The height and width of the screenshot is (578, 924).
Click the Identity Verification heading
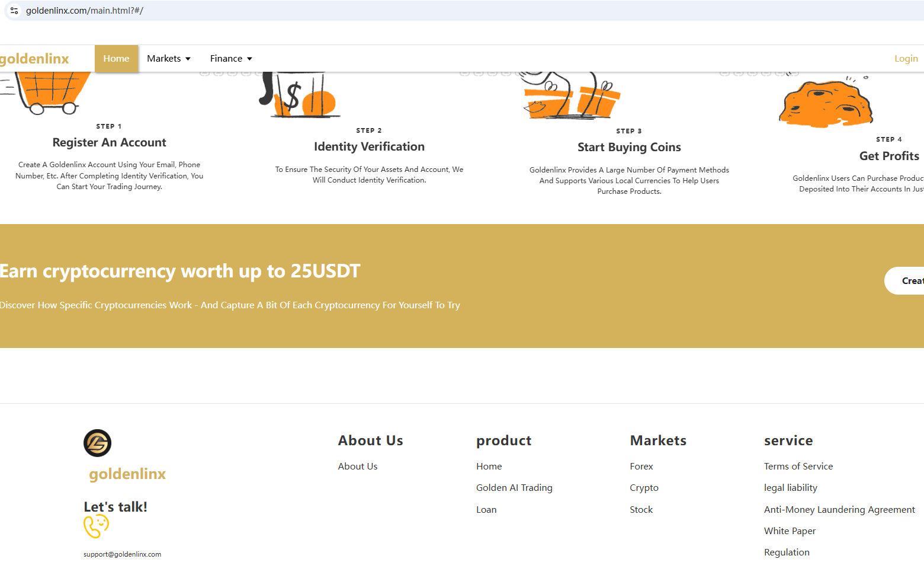[369, 146]
